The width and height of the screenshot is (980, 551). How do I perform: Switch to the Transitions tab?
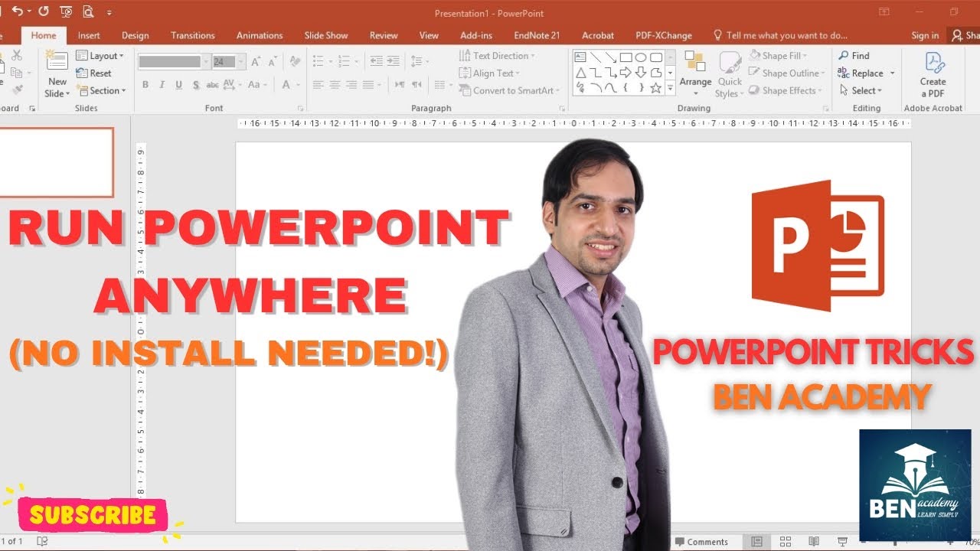(193, 35)
